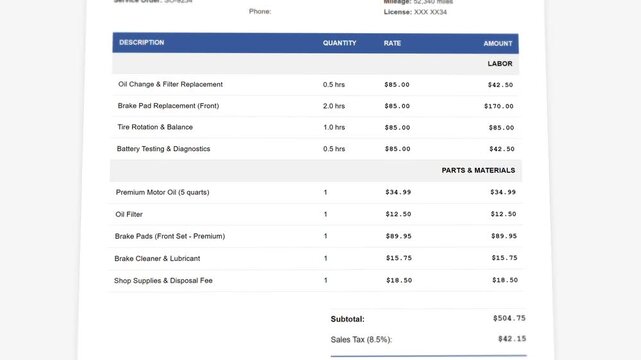Click the $12.50 amount for Oil Filter

[503, 214]
